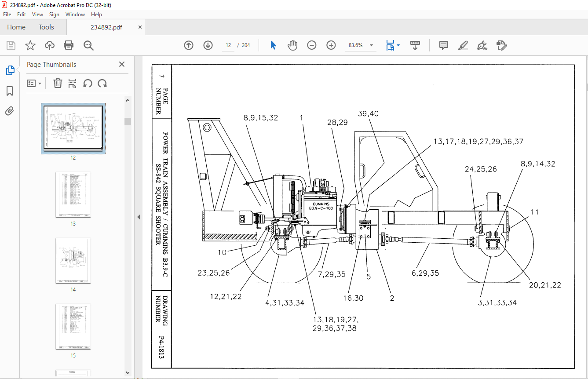Click the Page Thumbnails panel title

point(51,64)
